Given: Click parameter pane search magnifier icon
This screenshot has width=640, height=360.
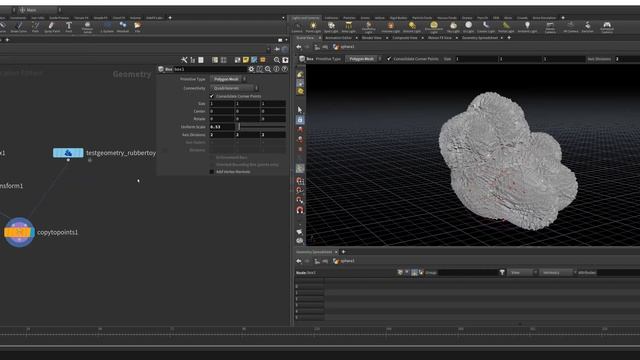Looking at the screenshot, I should click(268, 69).
